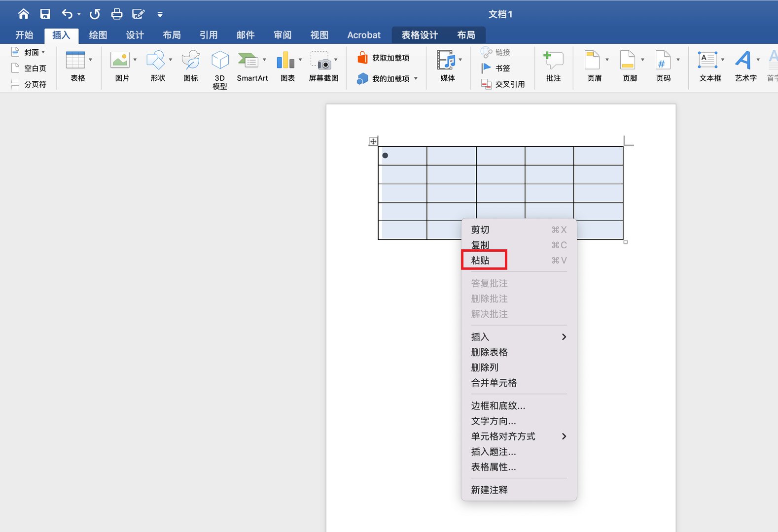Insert a page break with 分页符
778x532 pixels.
click(29, 84)
